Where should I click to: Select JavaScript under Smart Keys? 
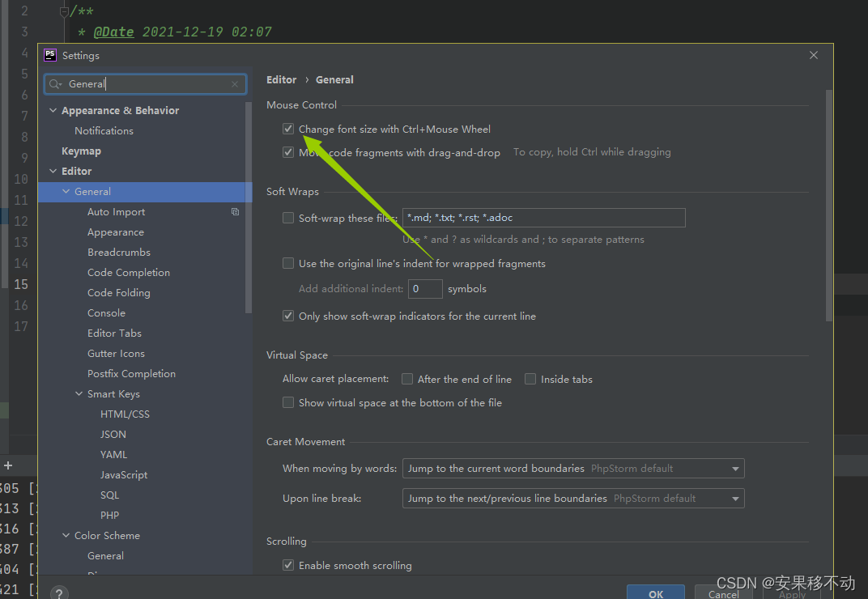pyautogui.click(x=124, y=475)
